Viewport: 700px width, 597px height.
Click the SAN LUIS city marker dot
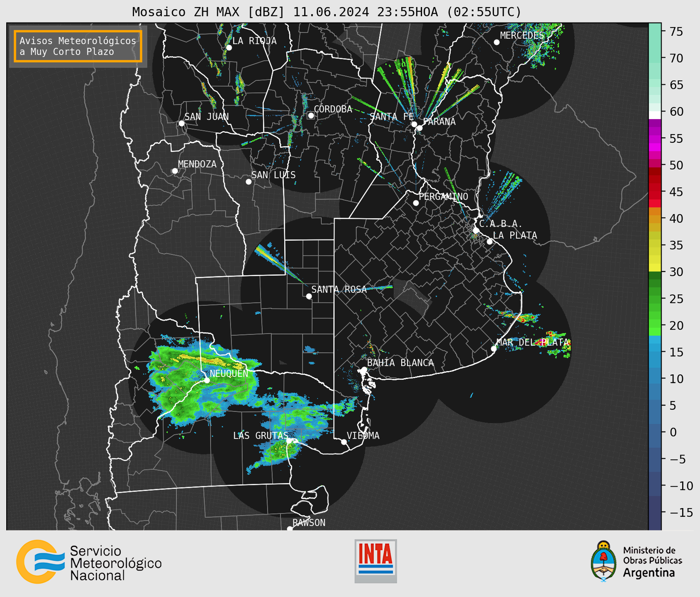[249, 182]
